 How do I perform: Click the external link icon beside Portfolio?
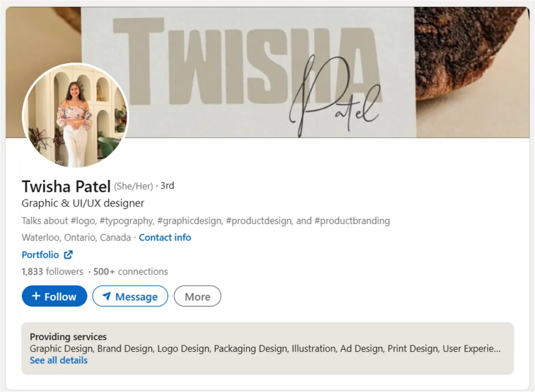67,255
